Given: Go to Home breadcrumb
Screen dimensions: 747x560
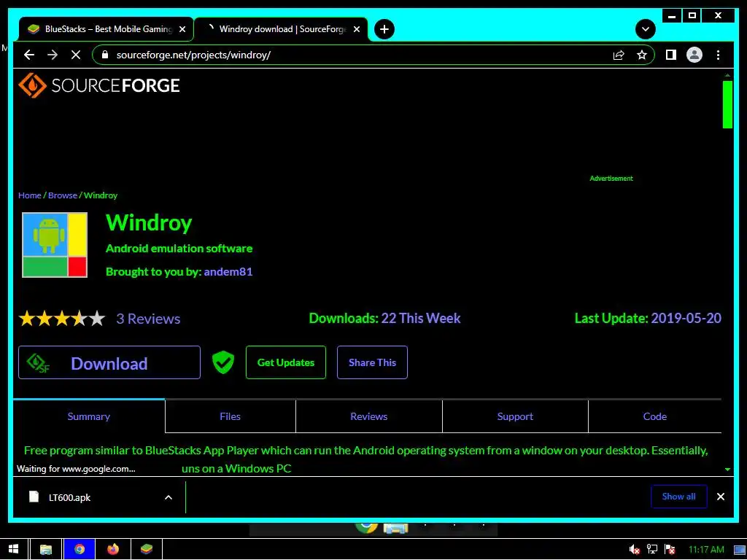Looking at the screenshot, I should click(29, 195).
